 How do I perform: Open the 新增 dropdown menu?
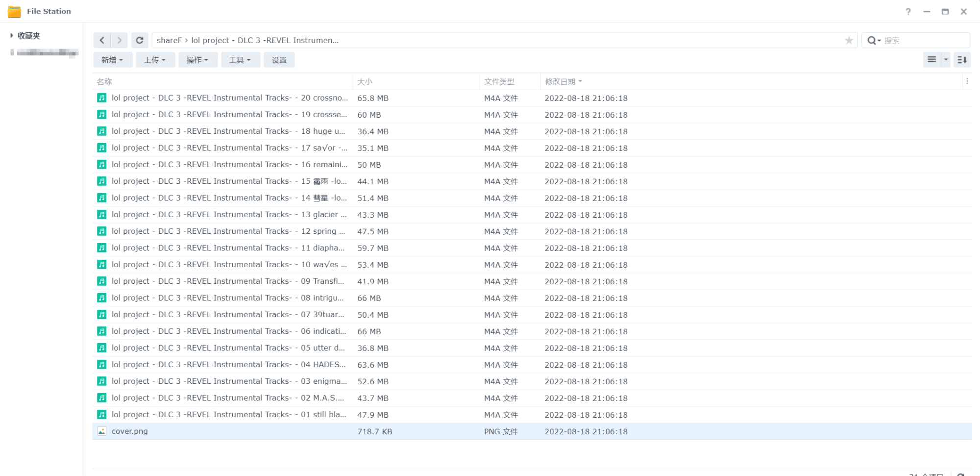tap(112, 60)
